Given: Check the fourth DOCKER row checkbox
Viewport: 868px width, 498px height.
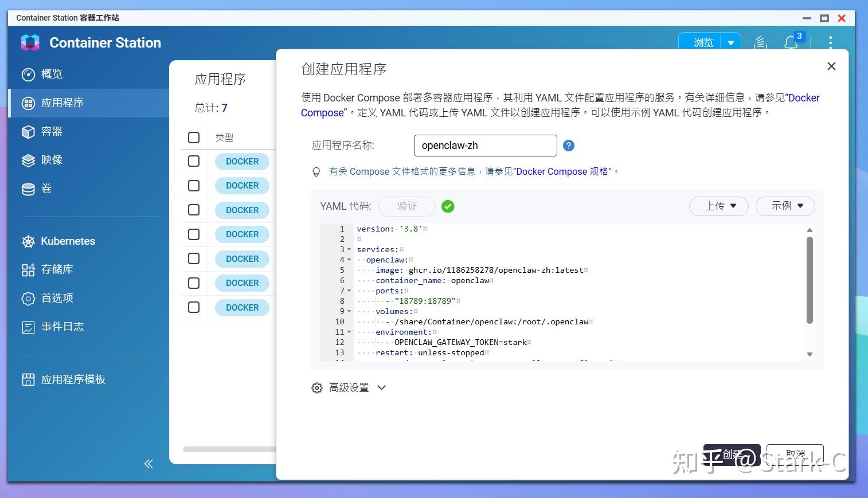Looking at the screenshot, I should [x=194, y=234].
